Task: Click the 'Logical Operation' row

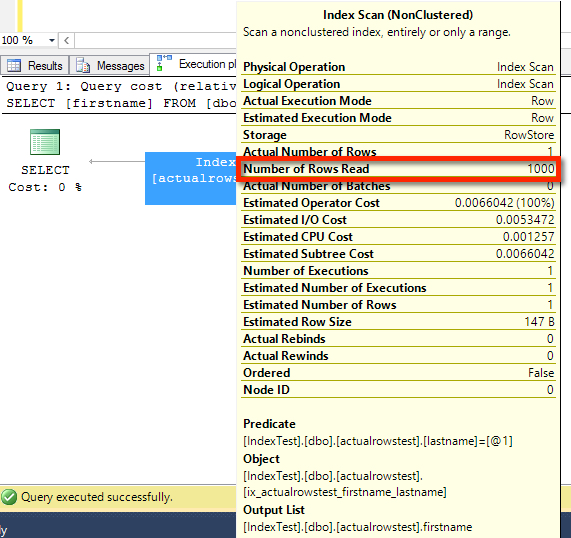Action: (x=398, y=84)
